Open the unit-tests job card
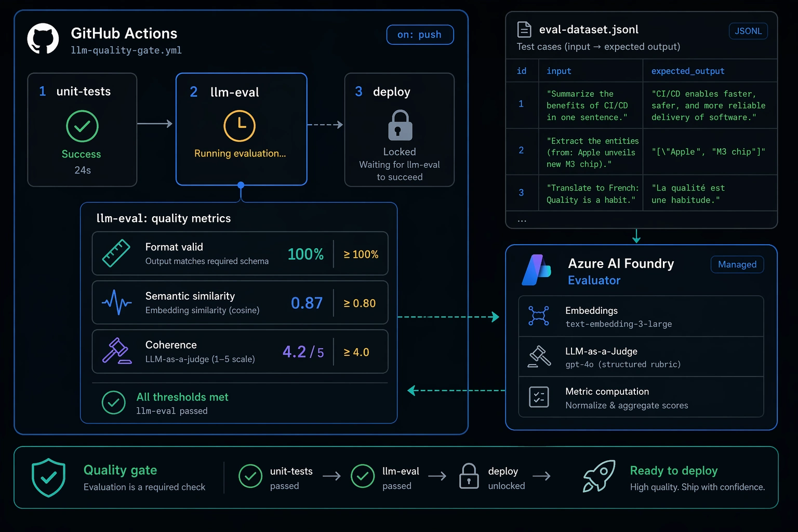Screen dimensions: 798x532 tap(82, 130)
